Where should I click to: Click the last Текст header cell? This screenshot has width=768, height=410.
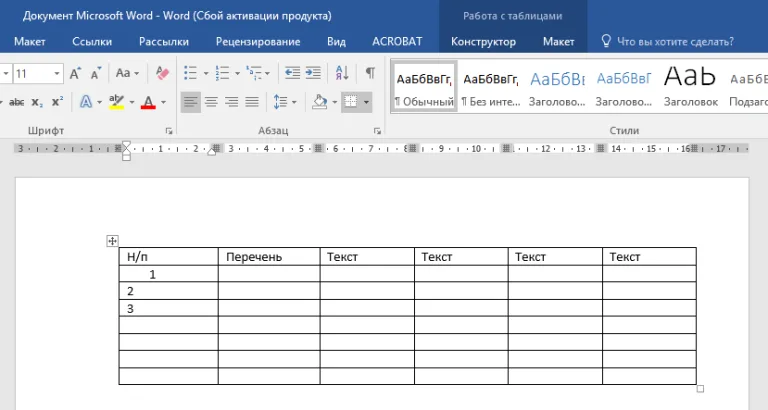649,257
